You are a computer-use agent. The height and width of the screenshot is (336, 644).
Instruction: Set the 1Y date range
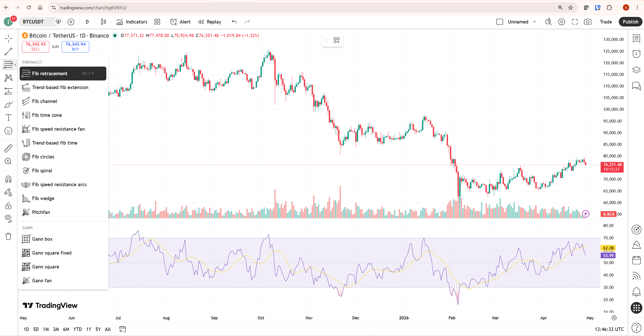[89, 329]
